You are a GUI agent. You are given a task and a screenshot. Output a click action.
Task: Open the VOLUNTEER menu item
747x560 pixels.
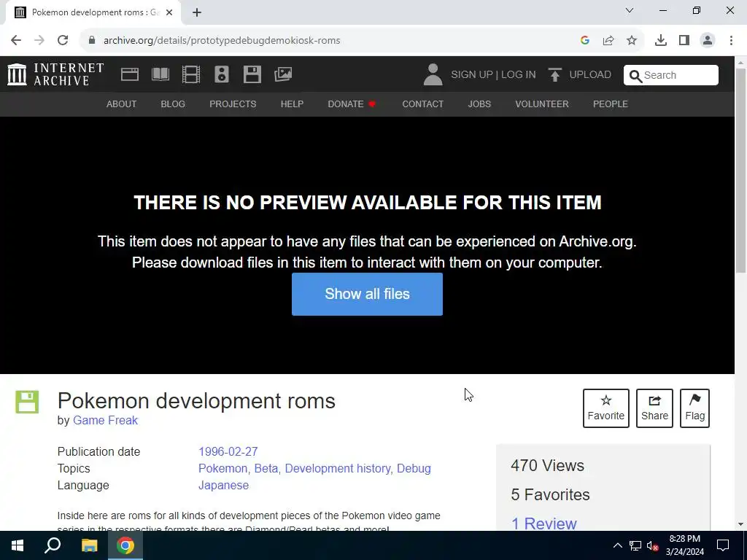(542, 104)
